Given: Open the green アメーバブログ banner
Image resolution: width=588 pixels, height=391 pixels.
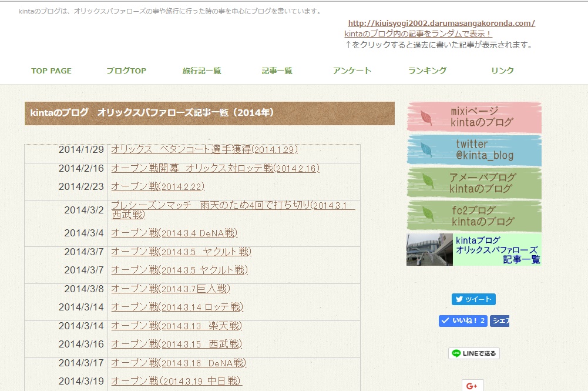Looking at the screenshot, I should pos(475,183).
